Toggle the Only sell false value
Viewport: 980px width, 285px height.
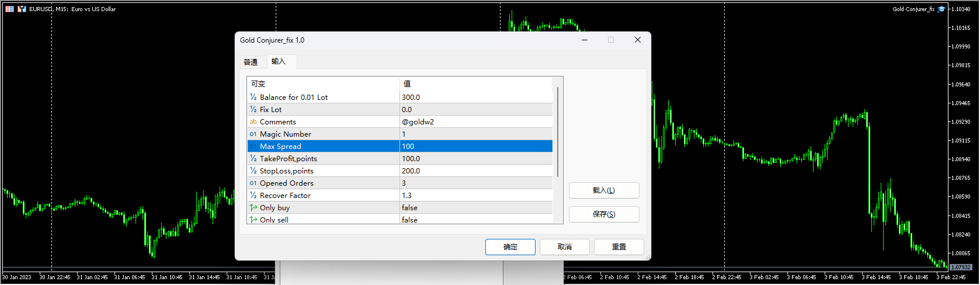pos(475,220)
